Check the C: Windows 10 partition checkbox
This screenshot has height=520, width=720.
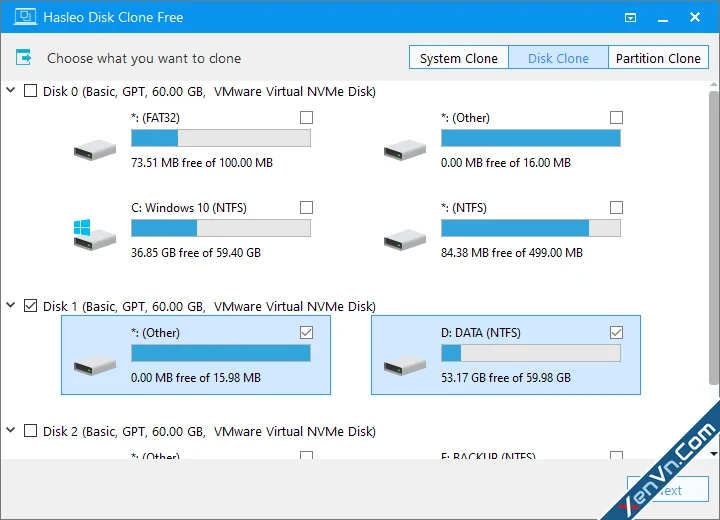coord(306,208)
